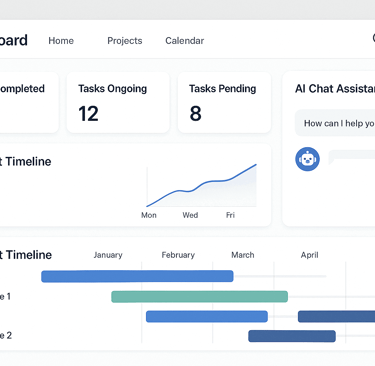Click the AI Chat Assistant heading
This screenshot has width=375, height=366.
[335, 89]
